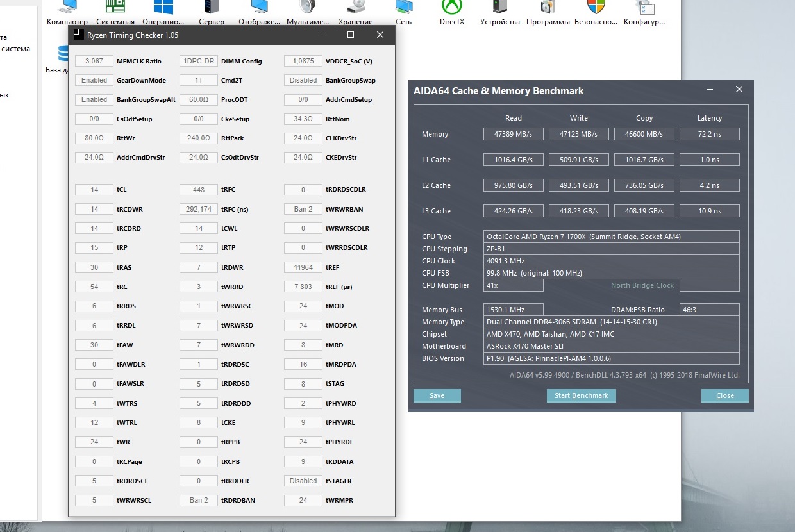795x532 pixels.
Task: Click the L2 Cache Write value 493.51 GB/s
Action: tap(579, 185)
